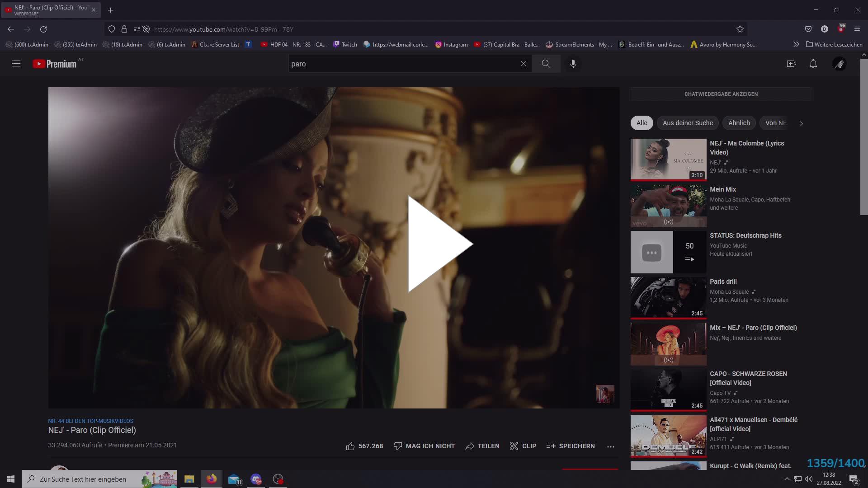The width and height of the screenshot is (868, 488).
Task: Open the Twitch bookmark
Action: point(344,44)
